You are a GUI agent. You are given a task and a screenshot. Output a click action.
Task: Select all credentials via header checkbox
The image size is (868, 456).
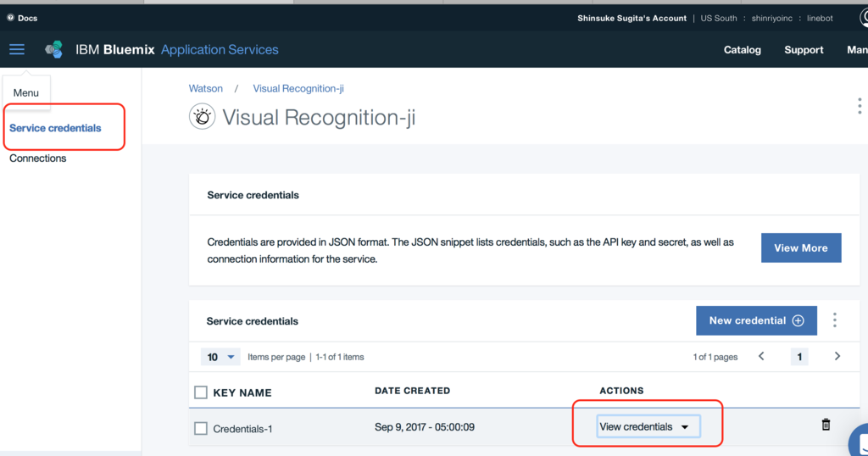[201, 392]
